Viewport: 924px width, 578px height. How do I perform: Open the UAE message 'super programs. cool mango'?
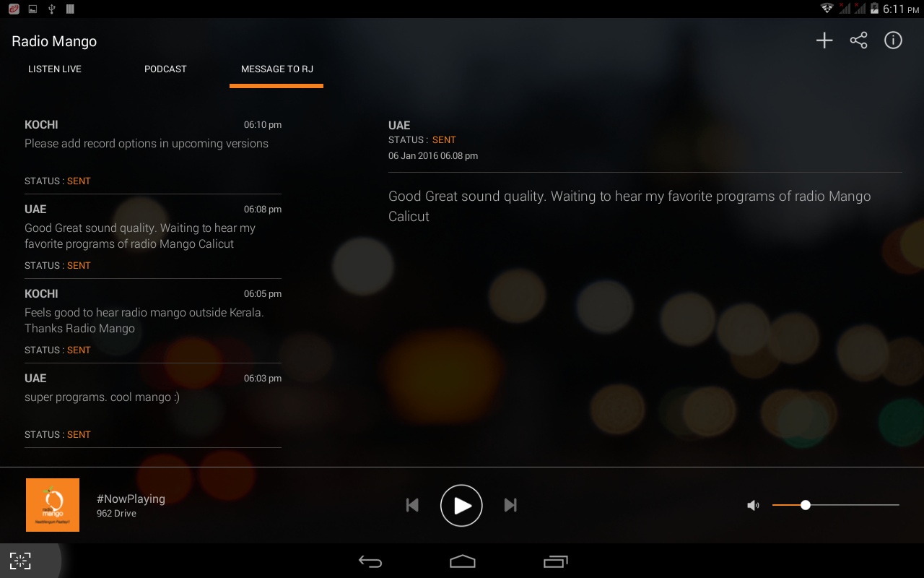tap(153, 406)
